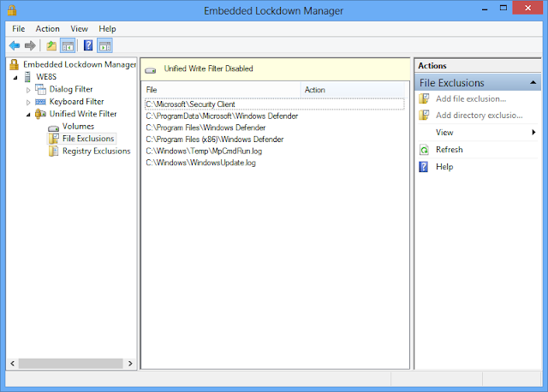Click the Add file exclusion icon
548x392 pixels.
click(424, 99)
